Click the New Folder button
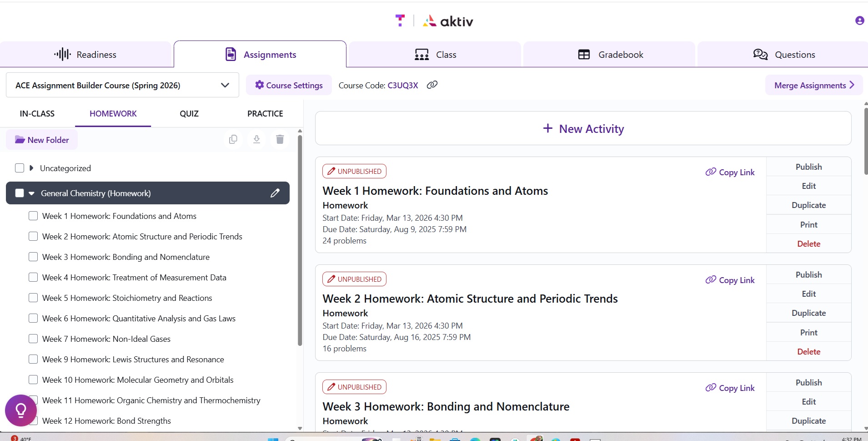Image resolution: width=868 pixels, height=441 pixels. [42, 140]
